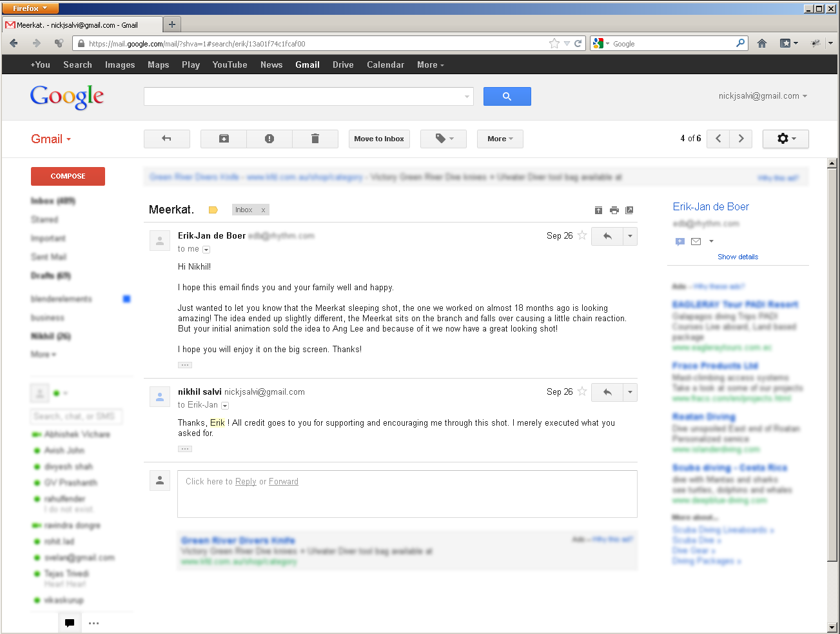
Task: Expand the More actions dropdown
Action: point(500,139)
